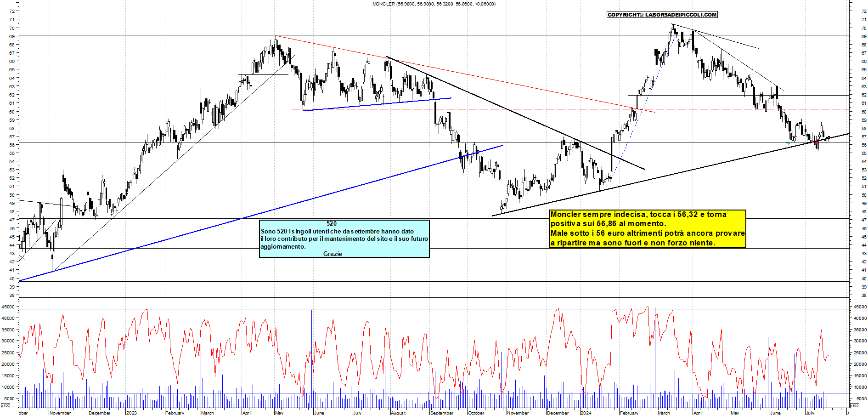Viewport: 868px width, 415px height.
Task: Click the 72 label on left price axis
Action: [11, 11]
